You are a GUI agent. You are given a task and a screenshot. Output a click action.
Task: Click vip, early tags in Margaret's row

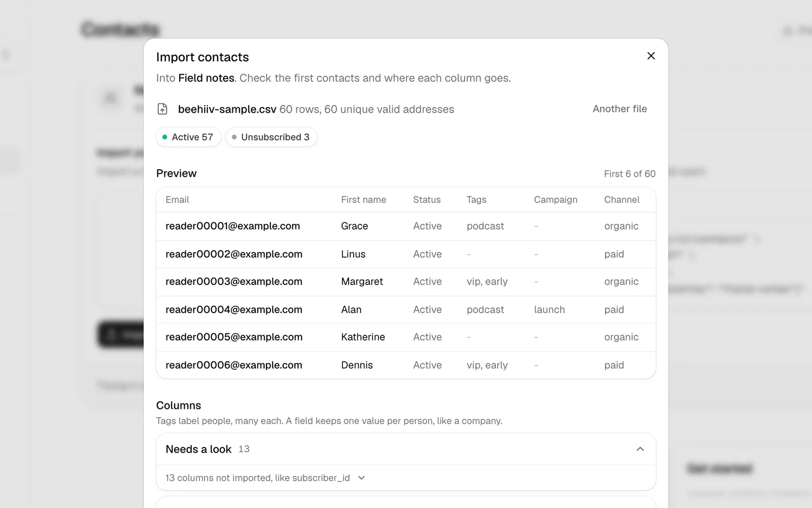487,281
